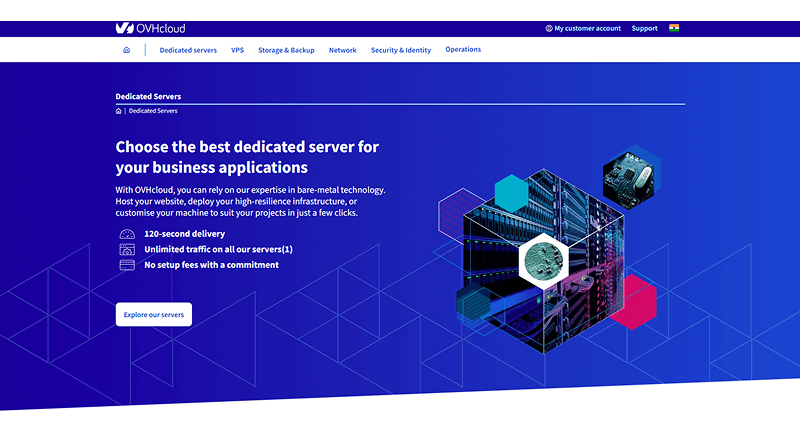Open the Operations menu
Viewport: 800px width, 445px height.
[x=463, y=50]
